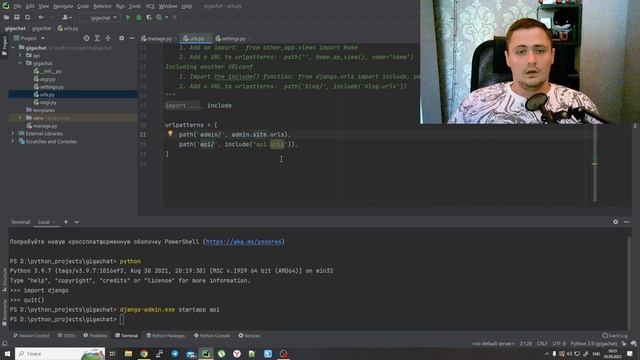Open the user/VCS dropdown in toolbar

pos(67,18)
